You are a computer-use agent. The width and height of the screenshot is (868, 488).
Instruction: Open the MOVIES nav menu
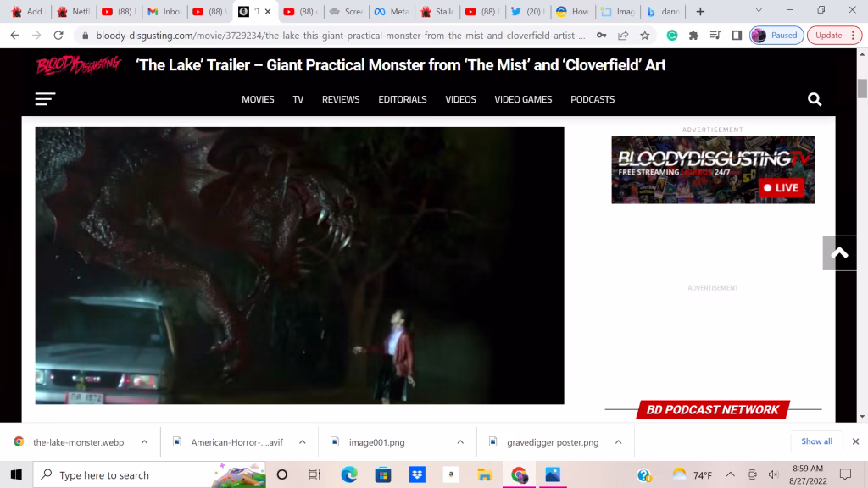click(x=258, y=100)
